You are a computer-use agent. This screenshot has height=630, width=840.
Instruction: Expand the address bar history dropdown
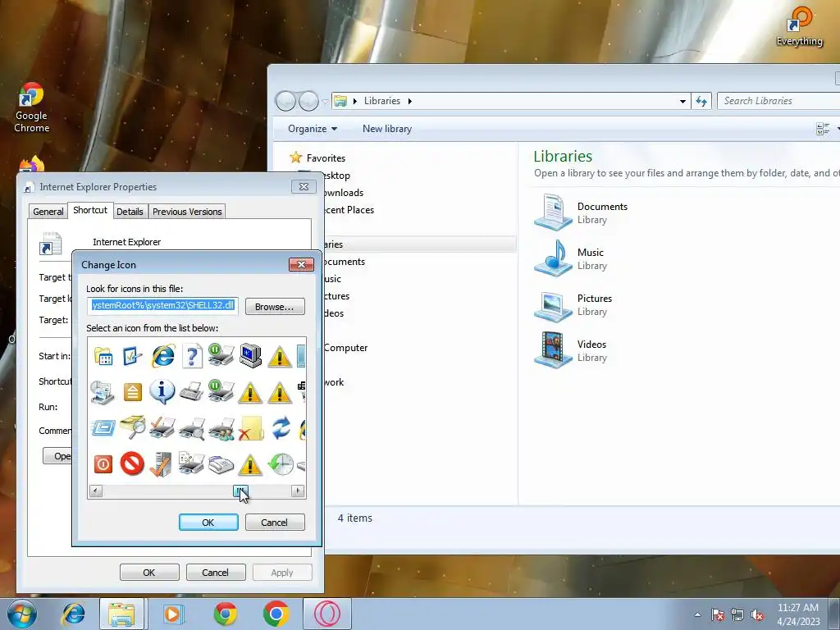pos(682,101)
